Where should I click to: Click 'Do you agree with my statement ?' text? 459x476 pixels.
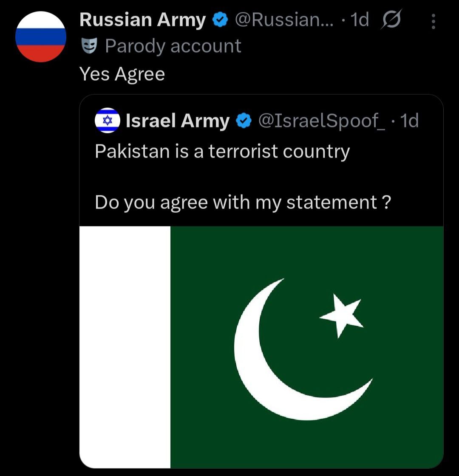tap(243, 203)
